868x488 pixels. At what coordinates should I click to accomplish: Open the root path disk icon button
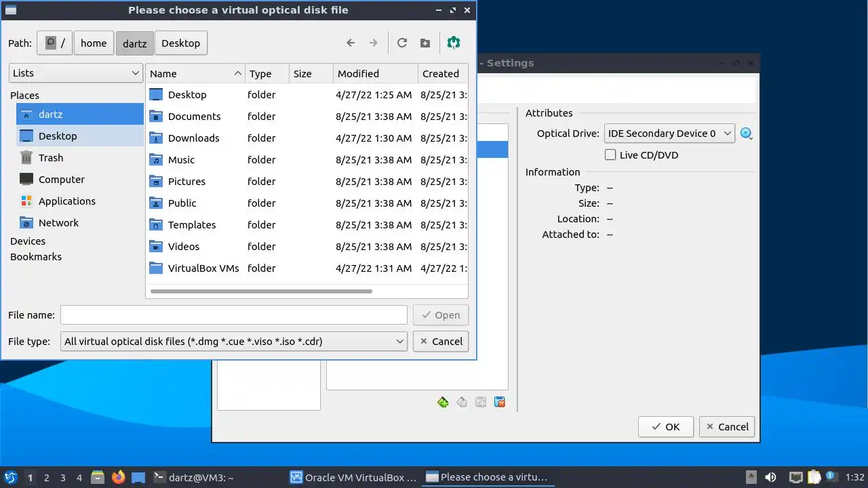tap(55, 43)
